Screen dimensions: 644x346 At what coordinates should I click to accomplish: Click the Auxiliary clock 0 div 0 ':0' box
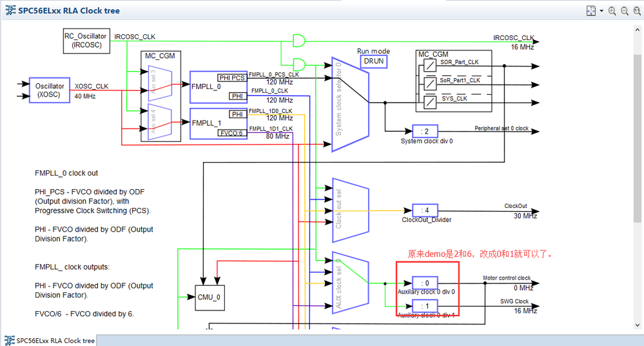425,283
